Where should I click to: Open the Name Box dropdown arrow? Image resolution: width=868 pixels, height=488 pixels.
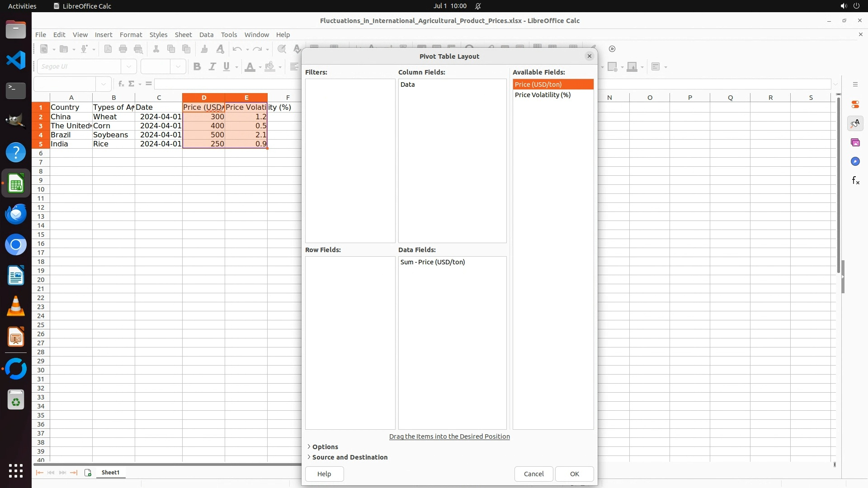[104, 84]
